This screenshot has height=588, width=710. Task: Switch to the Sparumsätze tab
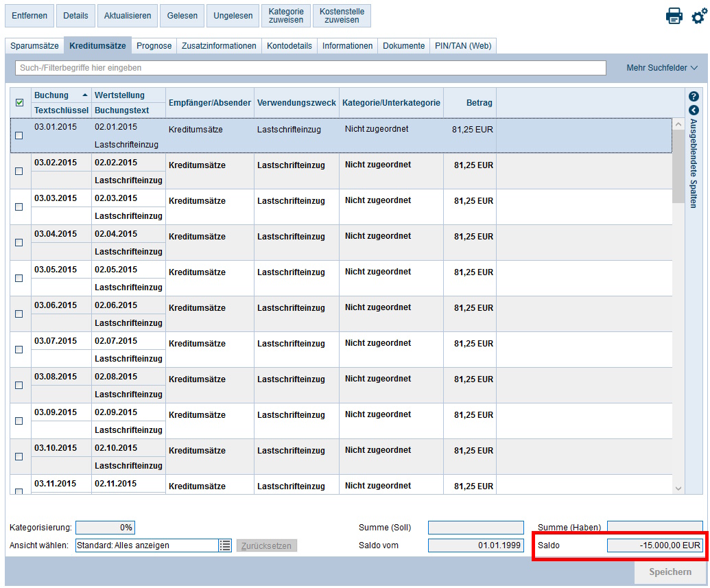[34, 46]
